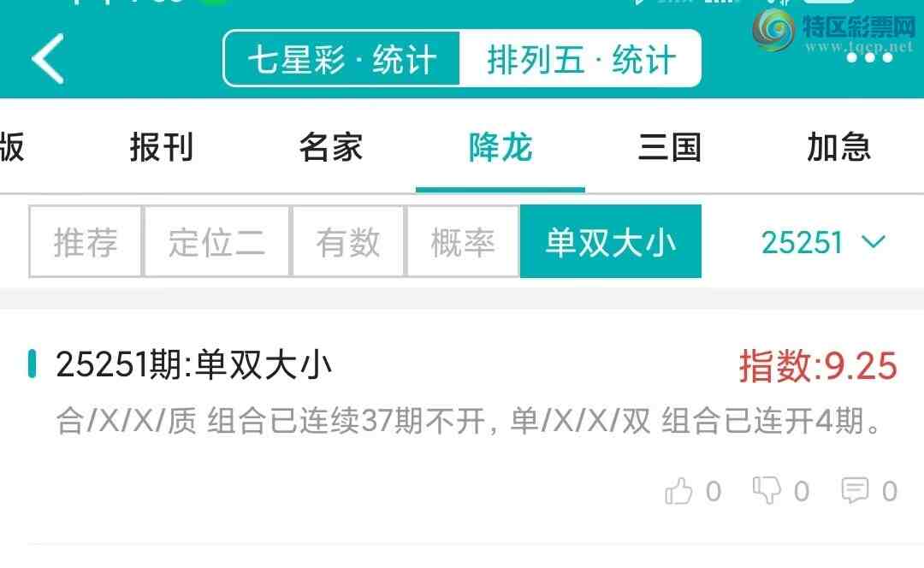Click the chevron beside 25251

coord(874,242)
